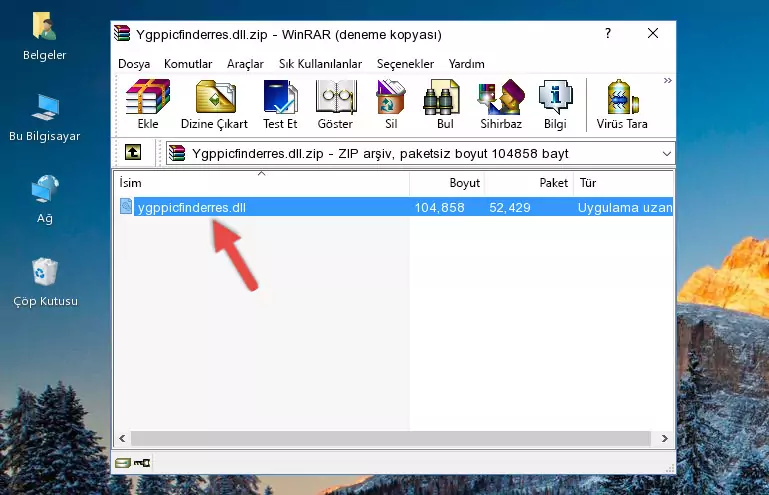Sort by İsim column header
This screenshot has height=495, width=769.
pos(262,183)
